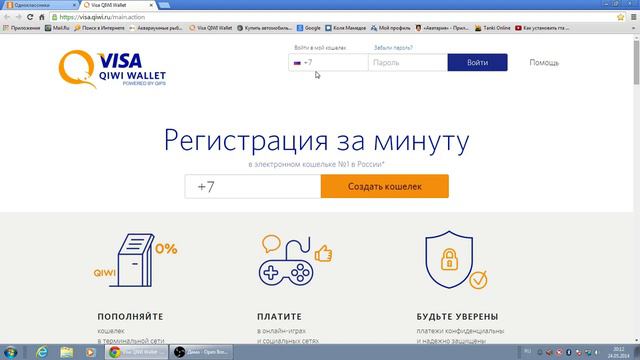Click the QIWI terminal 0% icon
The width and height of the screenshot is (640, 360).
136,260
